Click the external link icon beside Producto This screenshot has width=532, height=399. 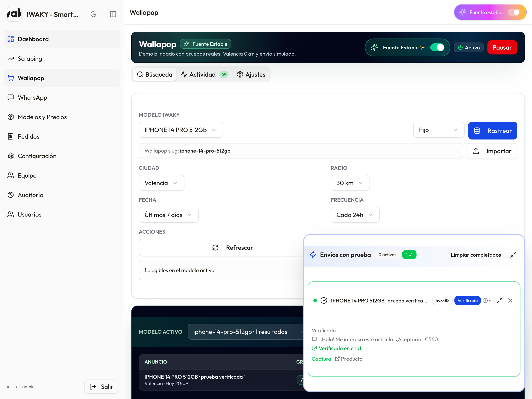tap(337, 359)
